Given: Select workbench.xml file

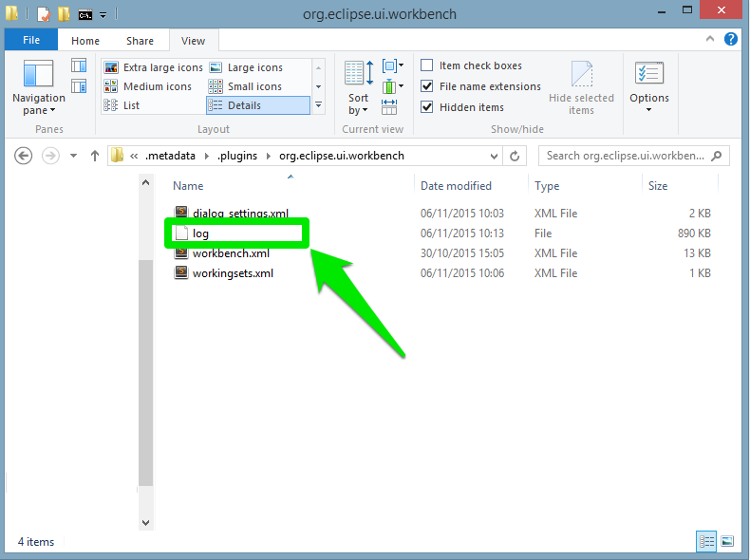Looking at the screenshot, I should [231, 253].
